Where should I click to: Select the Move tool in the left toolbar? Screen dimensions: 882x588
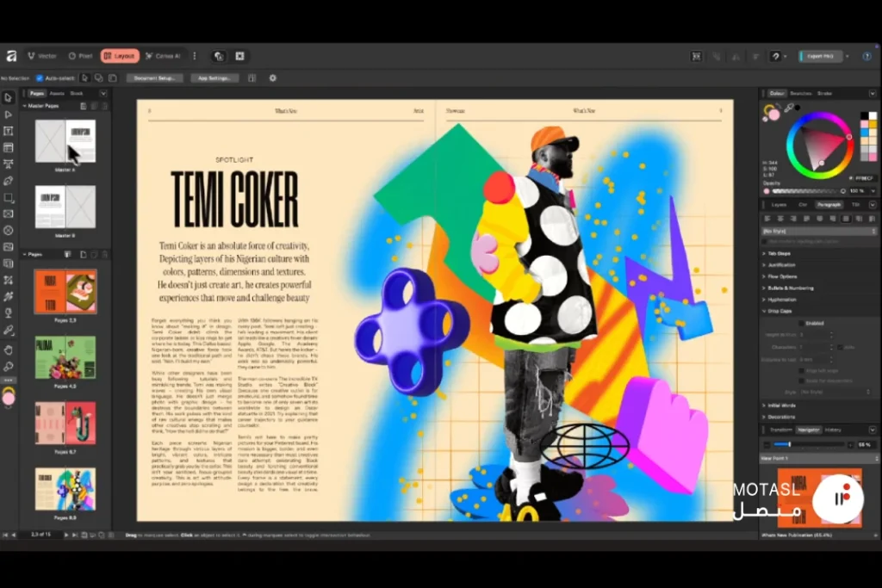9,97
